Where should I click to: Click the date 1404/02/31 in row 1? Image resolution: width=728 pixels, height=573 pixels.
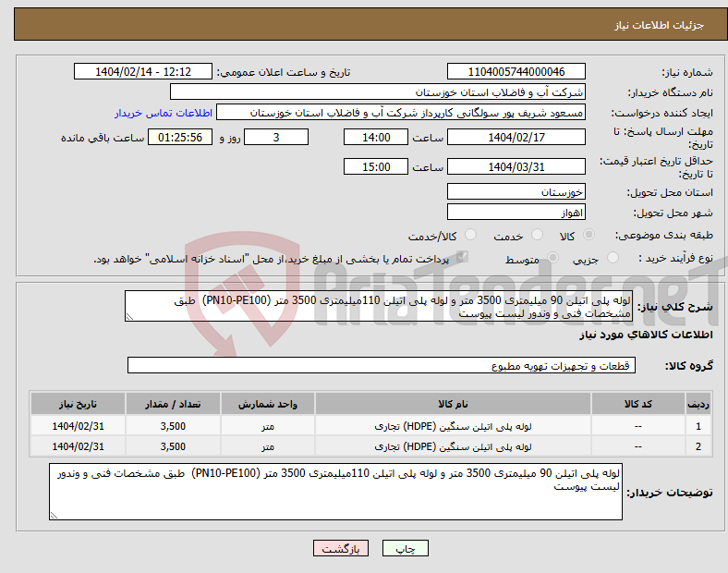[78, 426]
